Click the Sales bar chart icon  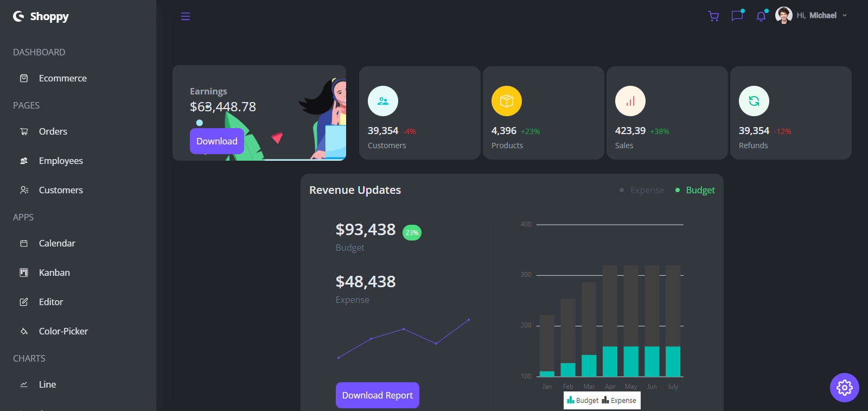(630, 101)
